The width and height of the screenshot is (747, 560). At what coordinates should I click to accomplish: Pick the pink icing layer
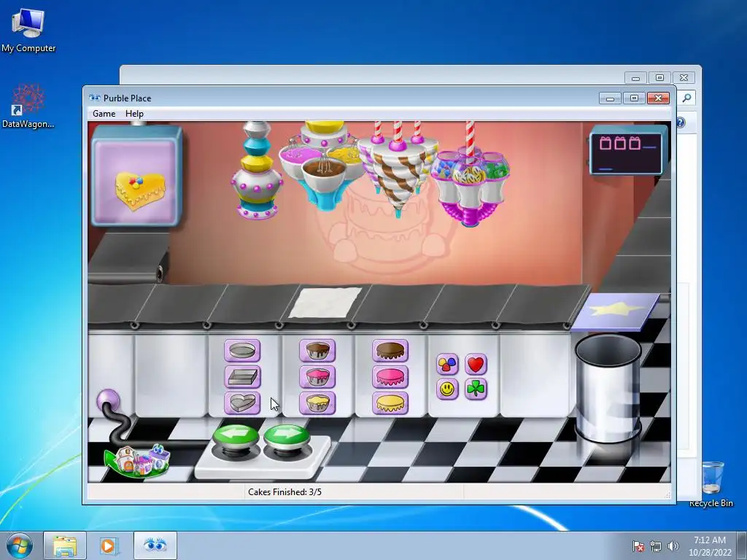click(390, 377)
